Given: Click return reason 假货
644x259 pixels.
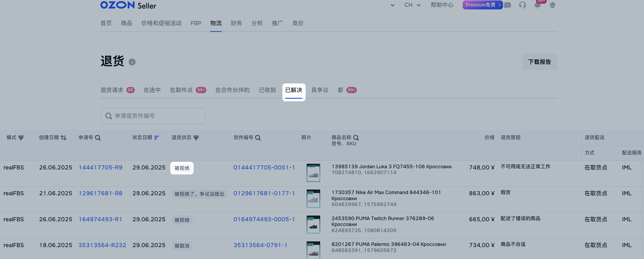Looking at the screenshot, I should 506,192.
